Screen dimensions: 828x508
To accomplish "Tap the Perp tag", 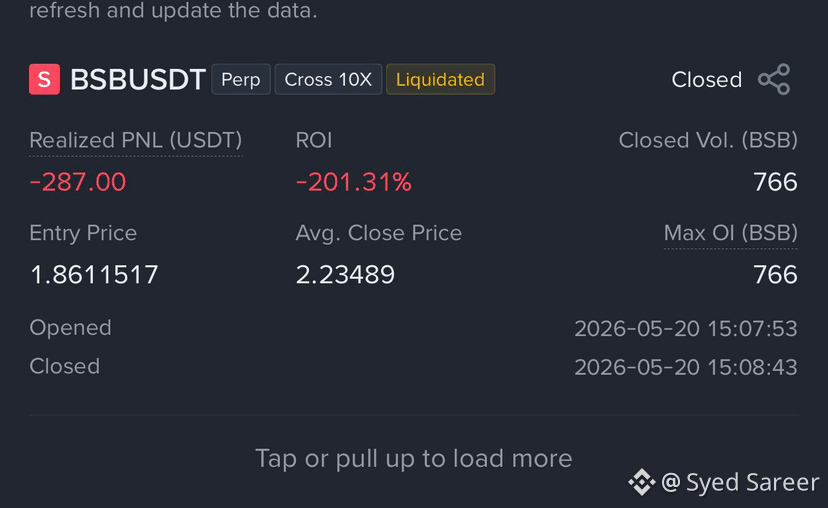I will tap(241, 79).
